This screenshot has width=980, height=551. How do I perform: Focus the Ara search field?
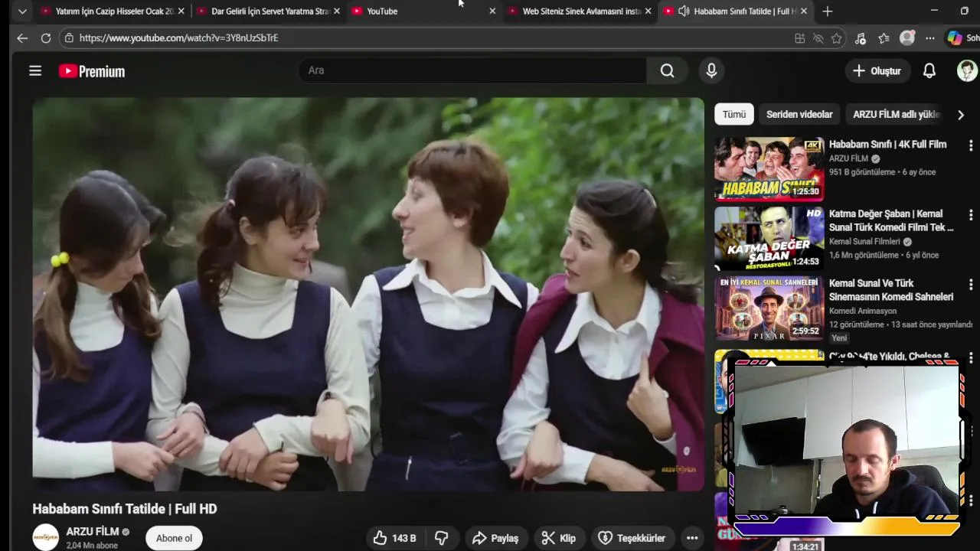pyautogui.click(x=472, y=70)
